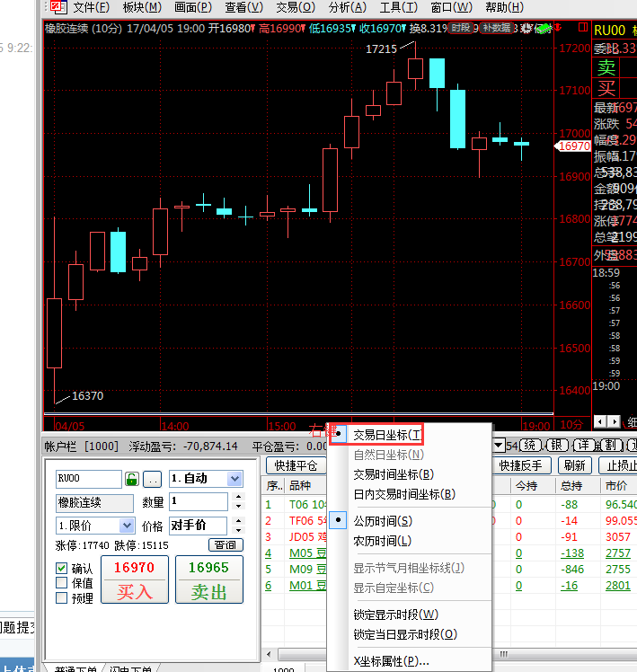Viewport: 637px width, 672px height.
Task: Click the left arrow under tick list
Action: pos(600,421)
